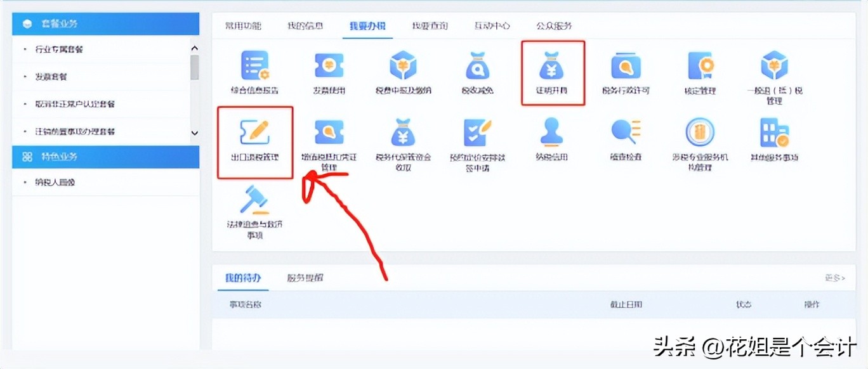进入税费申报及缴纳

click(403, 70)
